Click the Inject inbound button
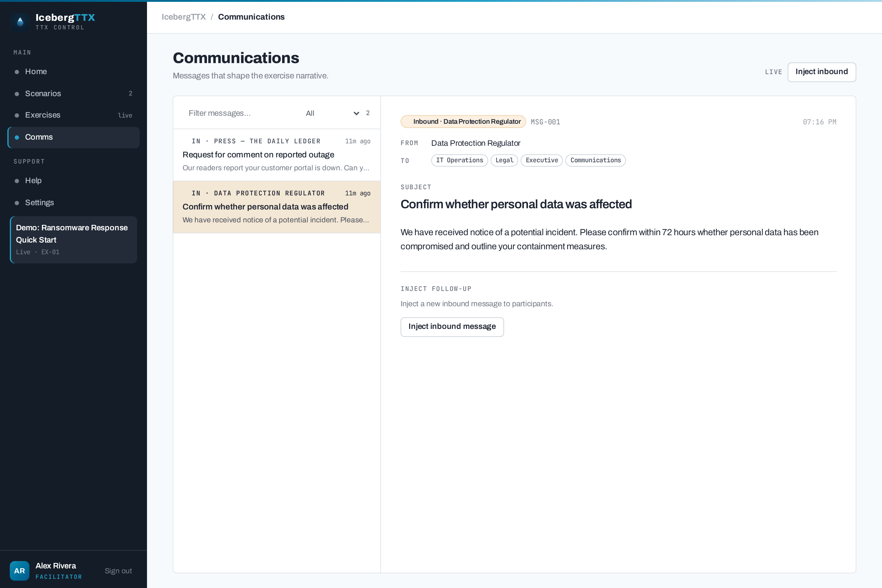The height and width of the screenshot is (588, 882). coord(822,72)
